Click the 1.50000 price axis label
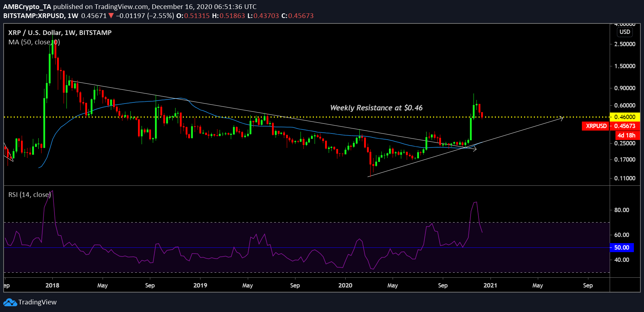 (x=625, y=66)
